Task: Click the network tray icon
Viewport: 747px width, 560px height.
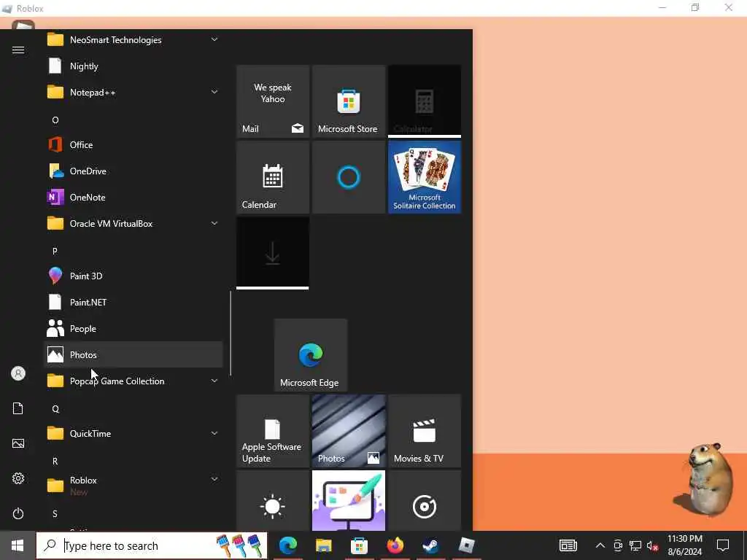Action: coord(635,545)
